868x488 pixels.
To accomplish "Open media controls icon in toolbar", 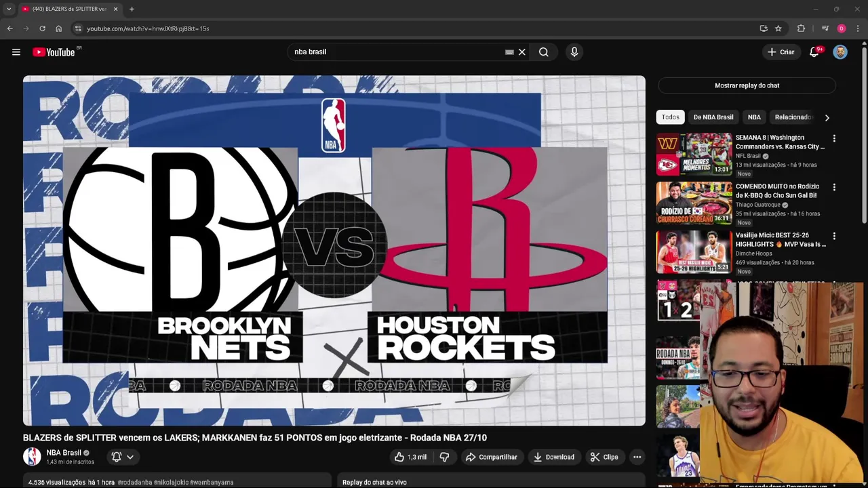I will pyautogui.click(x=825, y=28).
